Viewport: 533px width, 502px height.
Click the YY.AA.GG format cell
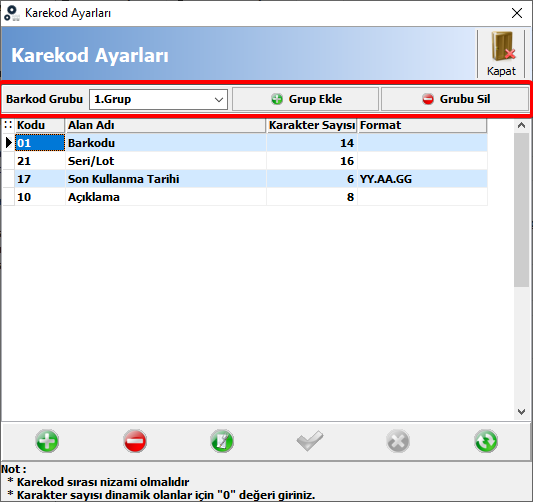click(422, 179)
